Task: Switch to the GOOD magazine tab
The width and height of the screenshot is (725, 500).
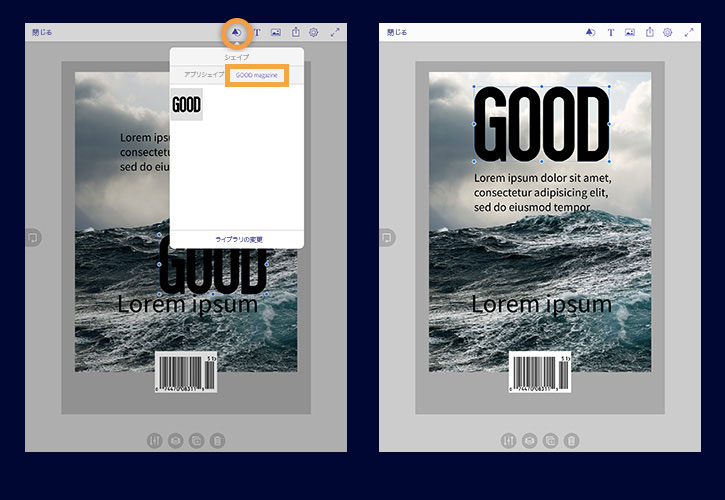Action: click(257, 75)
